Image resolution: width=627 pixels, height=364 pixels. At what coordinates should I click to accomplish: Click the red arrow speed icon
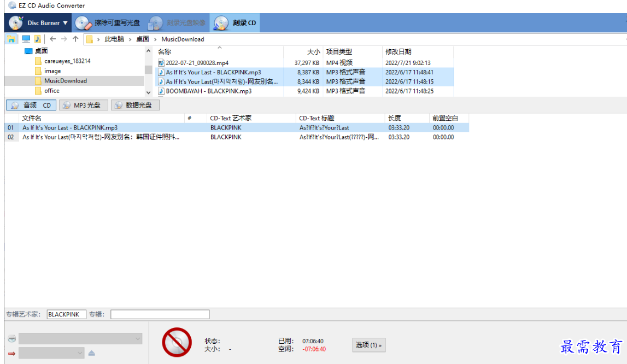(x=11, y=353)
